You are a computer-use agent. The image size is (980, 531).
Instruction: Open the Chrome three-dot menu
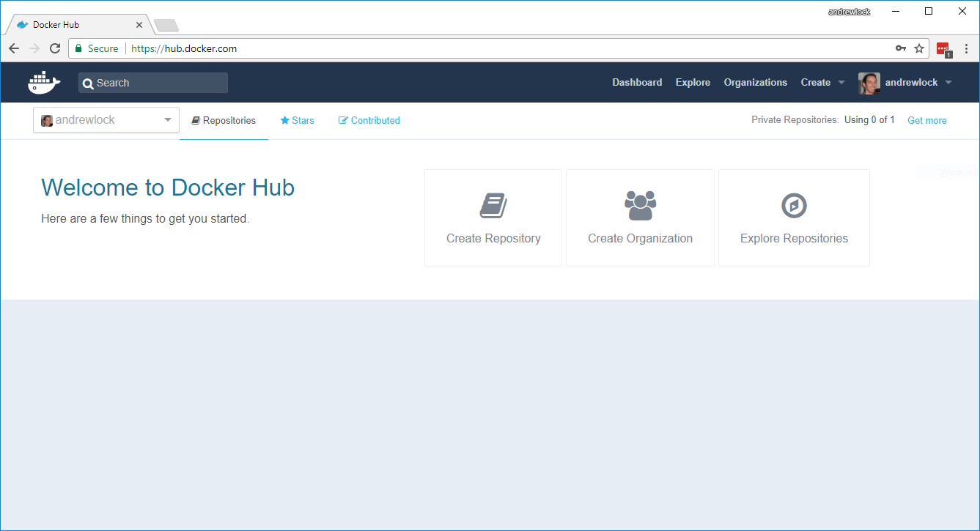coord(967,48)
